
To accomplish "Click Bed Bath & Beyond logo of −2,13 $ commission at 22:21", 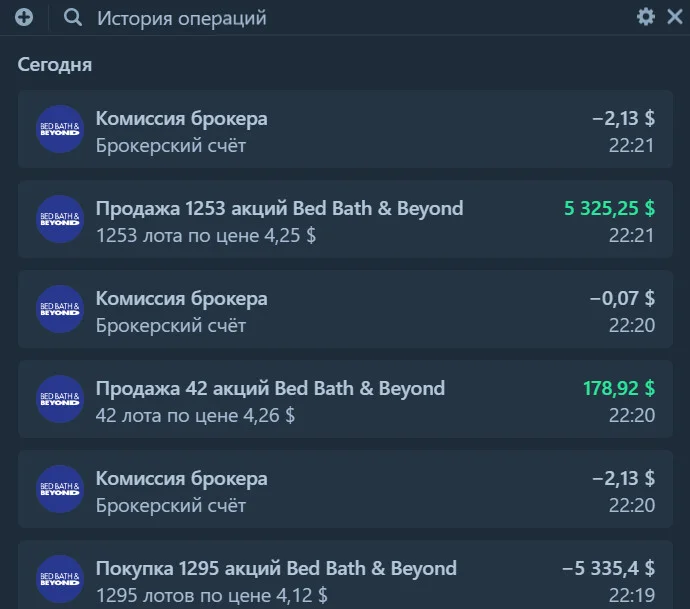I will click(x=60, y=129).
